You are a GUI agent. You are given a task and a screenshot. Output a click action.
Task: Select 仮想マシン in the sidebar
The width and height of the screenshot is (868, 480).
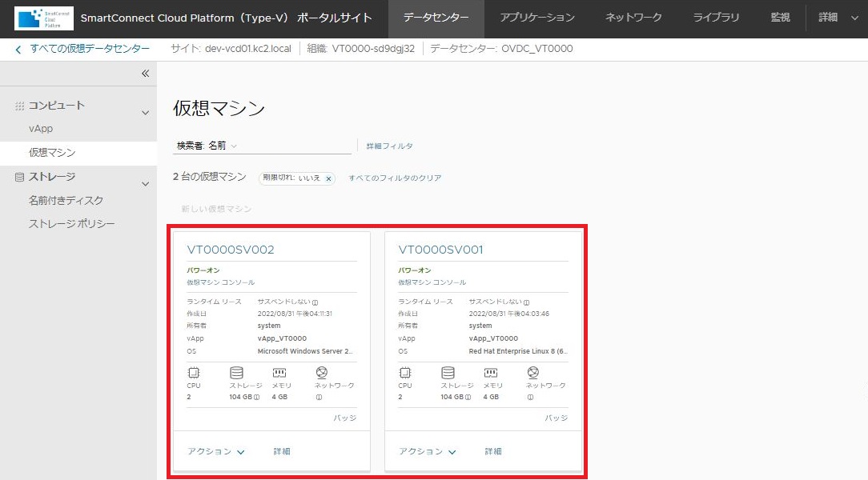click(78, 153)
